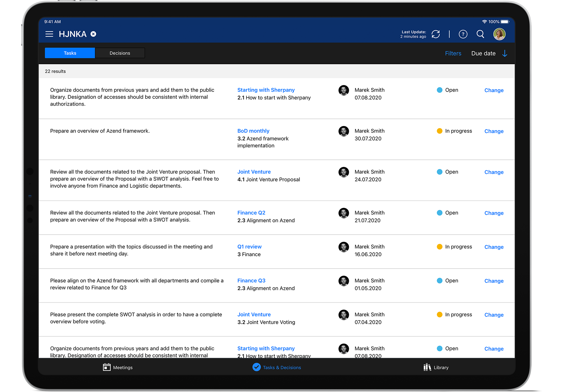564x392 pixels.
Task: Clear the HJNKA search filter
Action: point(93,34)
